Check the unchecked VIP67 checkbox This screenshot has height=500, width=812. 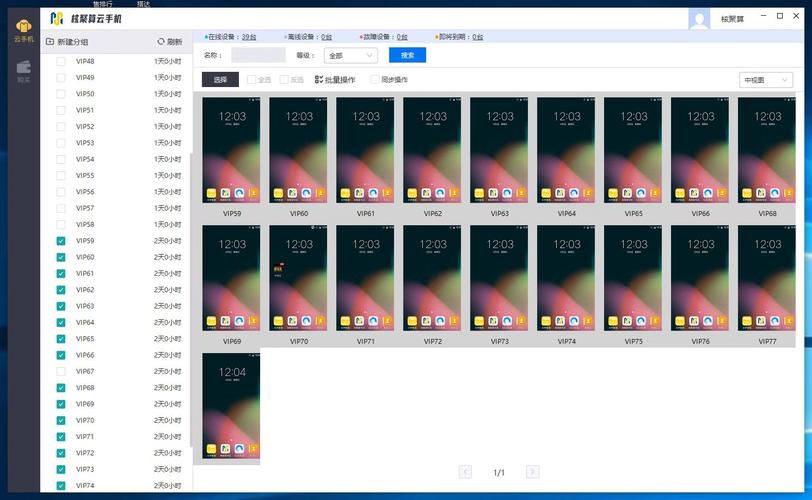[x=61, y=371]
